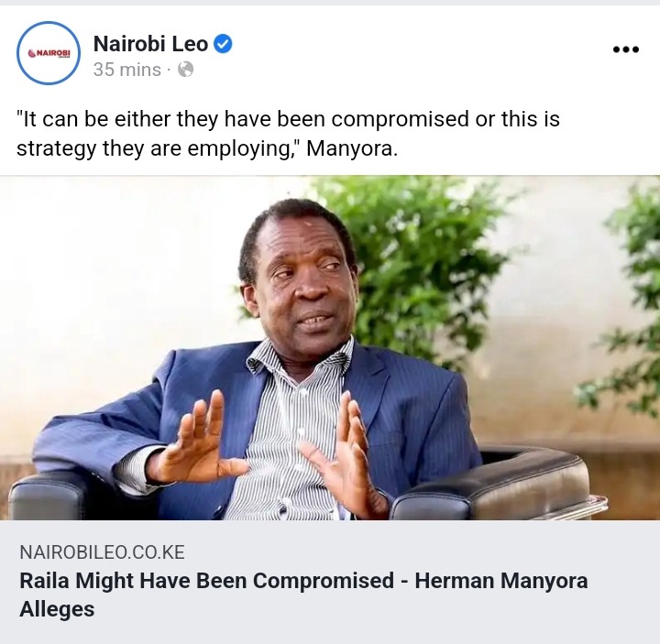Click Herman Manyora's name in the headline

coord(500,581)
